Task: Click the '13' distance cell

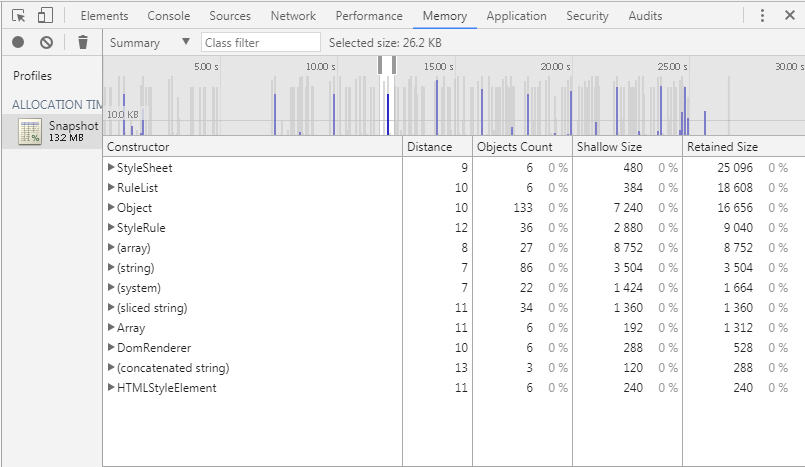Action: (461, 368)
